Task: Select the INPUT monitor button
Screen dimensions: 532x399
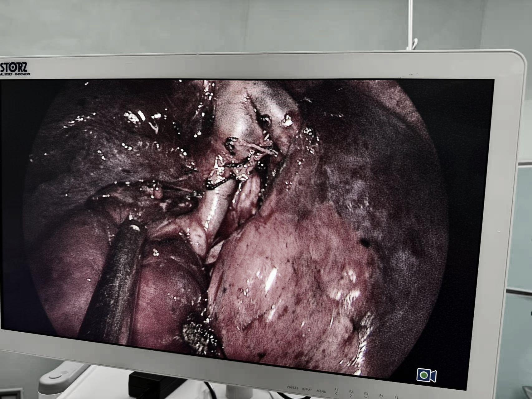Action: [x=307, y=389]
